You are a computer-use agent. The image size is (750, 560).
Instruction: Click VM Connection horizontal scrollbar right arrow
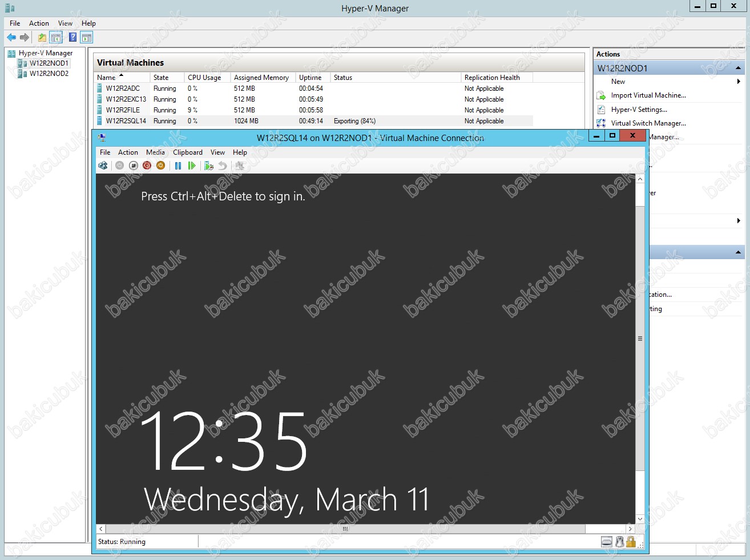(630, 529)
